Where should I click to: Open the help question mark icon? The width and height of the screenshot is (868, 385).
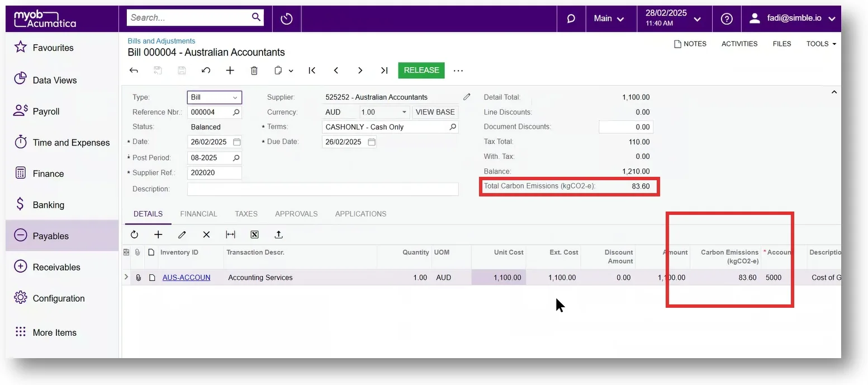point(727,18)
